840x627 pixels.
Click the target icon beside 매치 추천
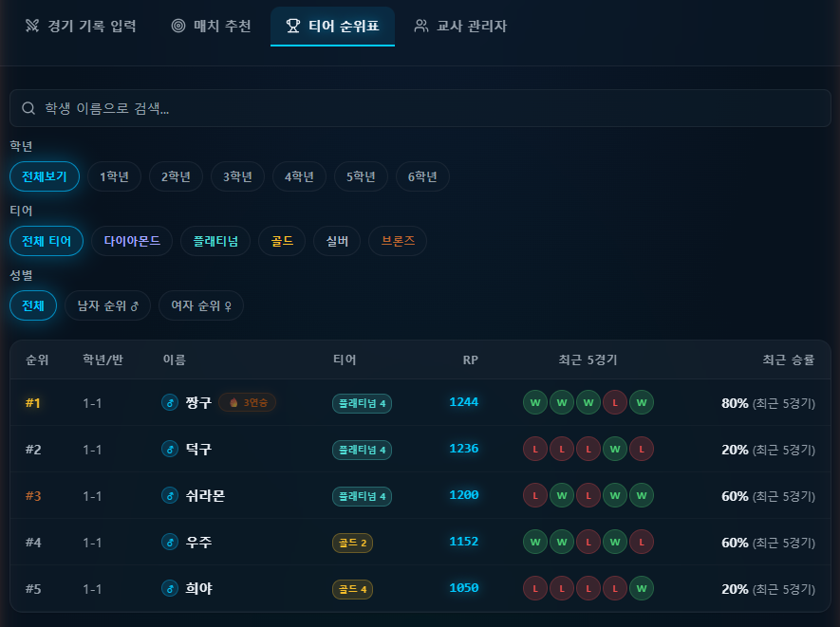(178, 26)
